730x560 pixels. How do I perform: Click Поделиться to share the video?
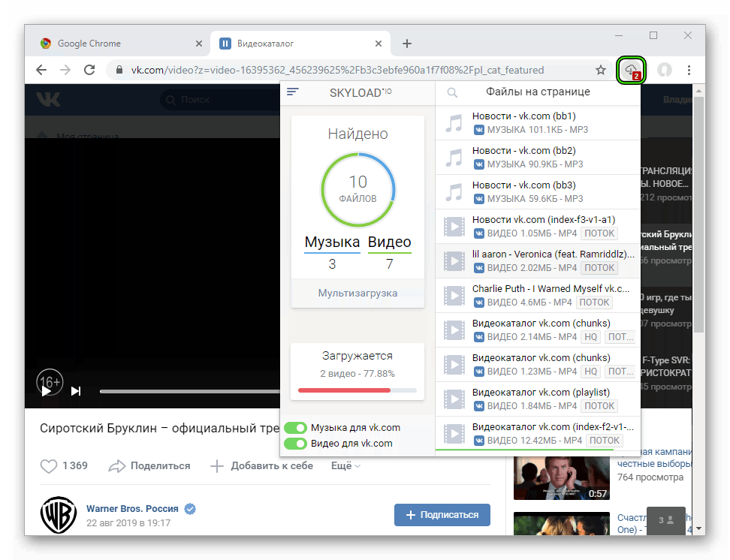pos(149,466)
